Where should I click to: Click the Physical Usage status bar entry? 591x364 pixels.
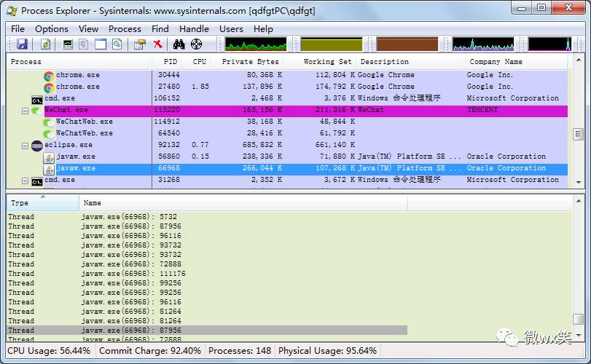(327, 351)
